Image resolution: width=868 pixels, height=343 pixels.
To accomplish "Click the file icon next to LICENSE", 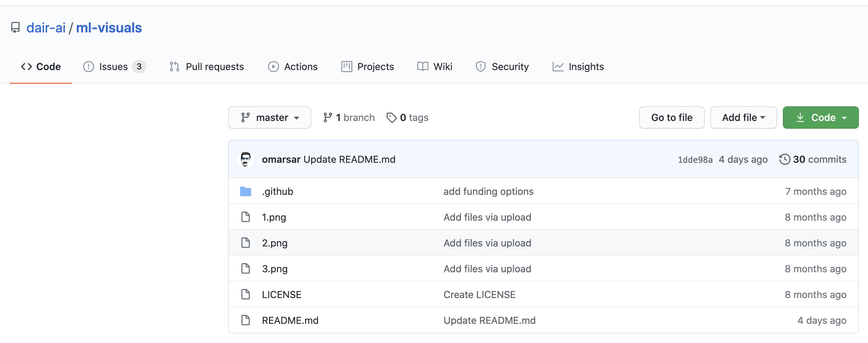I will pos(246,295).
